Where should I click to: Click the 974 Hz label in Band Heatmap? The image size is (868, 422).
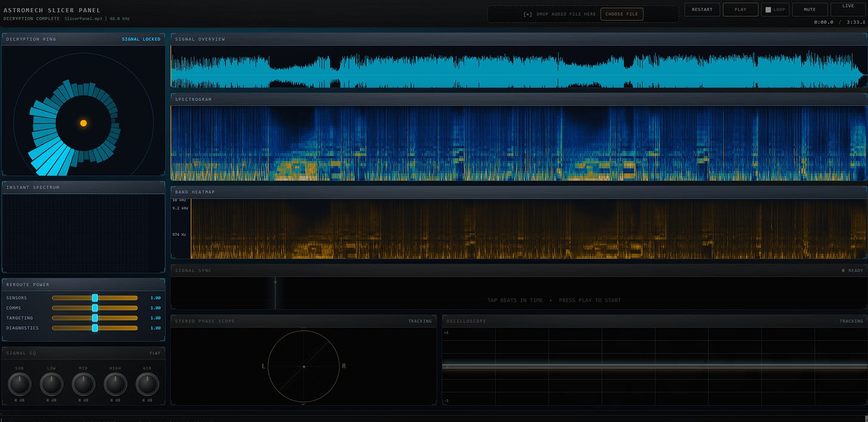point(181,235)
